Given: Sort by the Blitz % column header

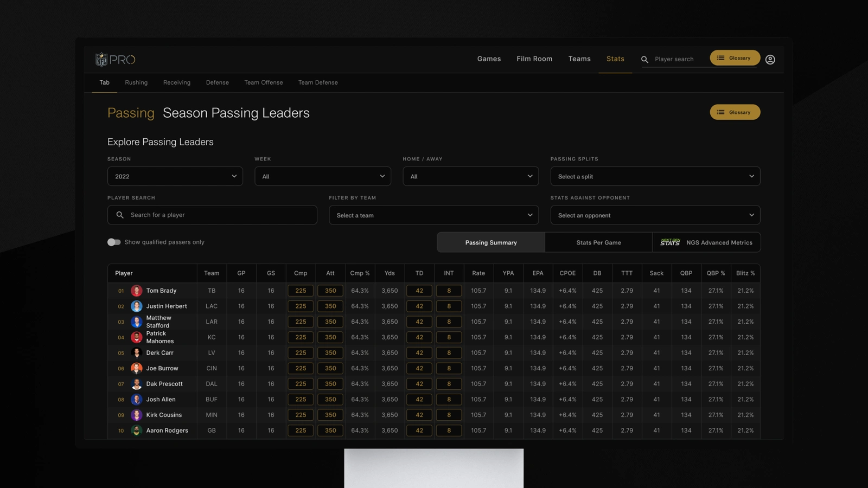Looking at the screenshot, I should (x=745, y=273).
